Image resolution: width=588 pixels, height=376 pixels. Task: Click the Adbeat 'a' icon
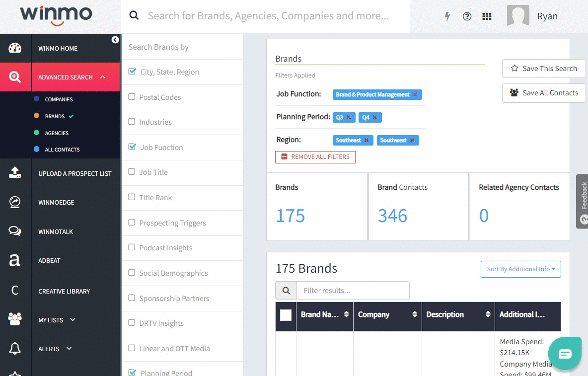(14, 260)
